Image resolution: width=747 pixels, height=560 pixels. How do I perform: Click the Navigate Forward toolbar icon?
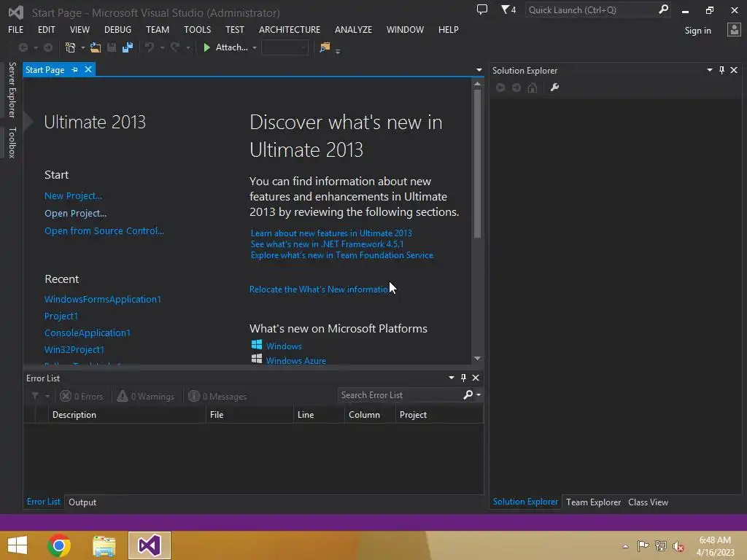(x=48, y=47)
